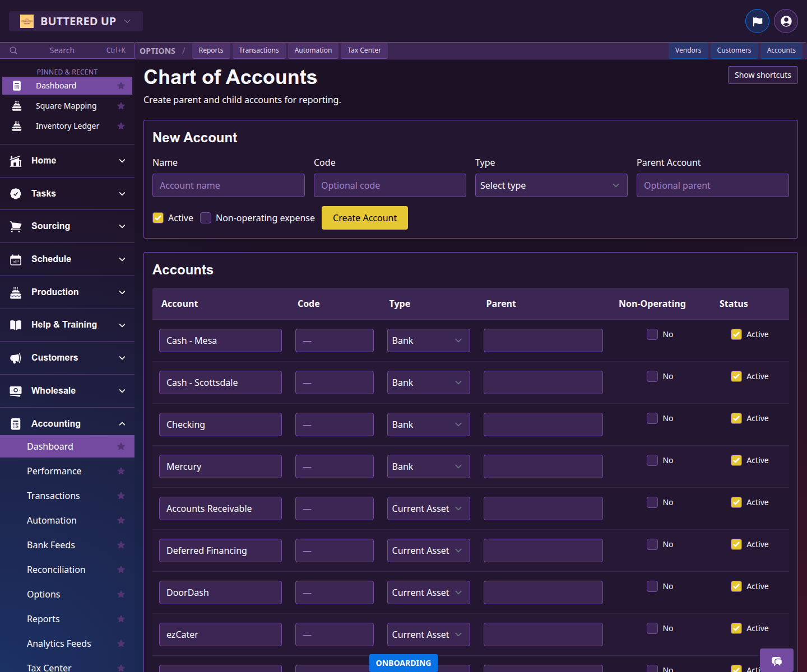Screen dimensions: 807x672
Task: Open the user profile icon top right
Action: click(785, 21)
